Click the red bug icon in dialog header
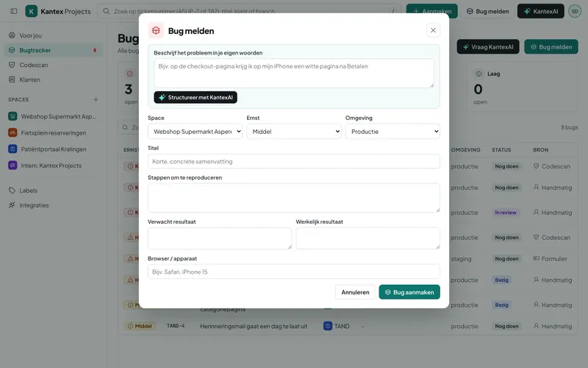Image resolution: width=588 pixels, height=368 pixels. pos(156,31)
